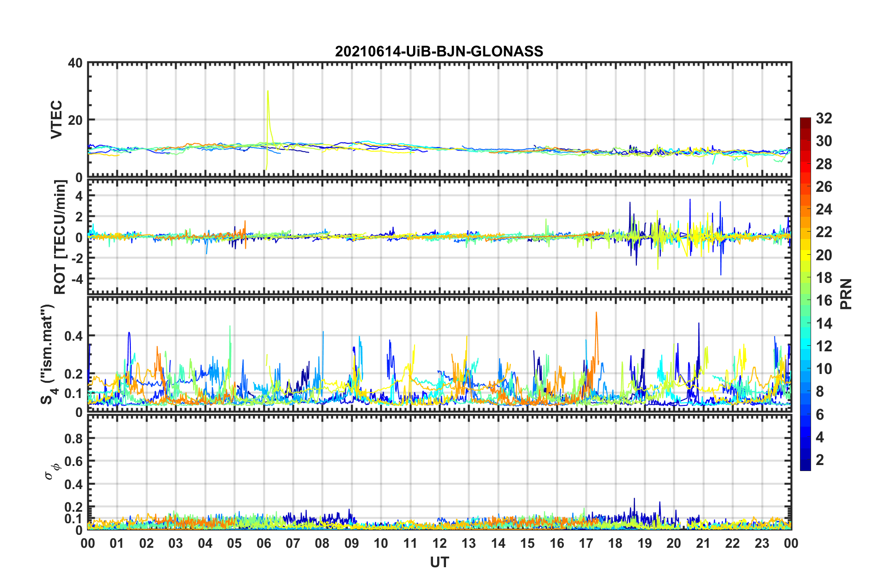Select hour label 20 on the UT axis
Screen dimensions: 879x588
coord(674,543)
